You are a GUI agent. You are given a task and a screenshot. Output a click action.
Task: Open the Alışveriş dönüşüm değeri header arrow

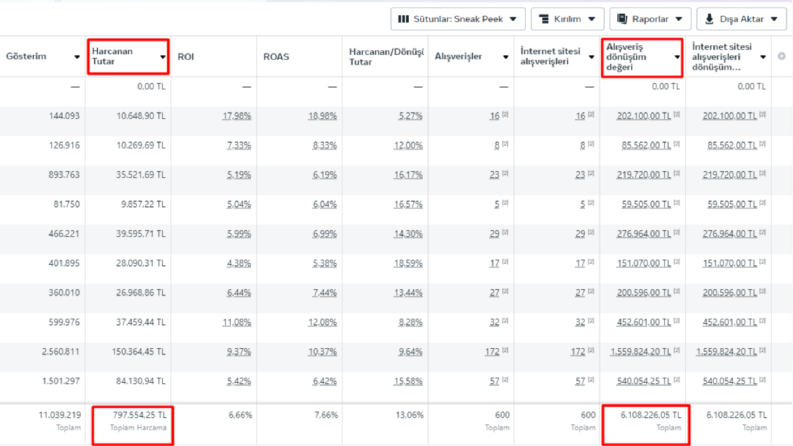(677, 57)
